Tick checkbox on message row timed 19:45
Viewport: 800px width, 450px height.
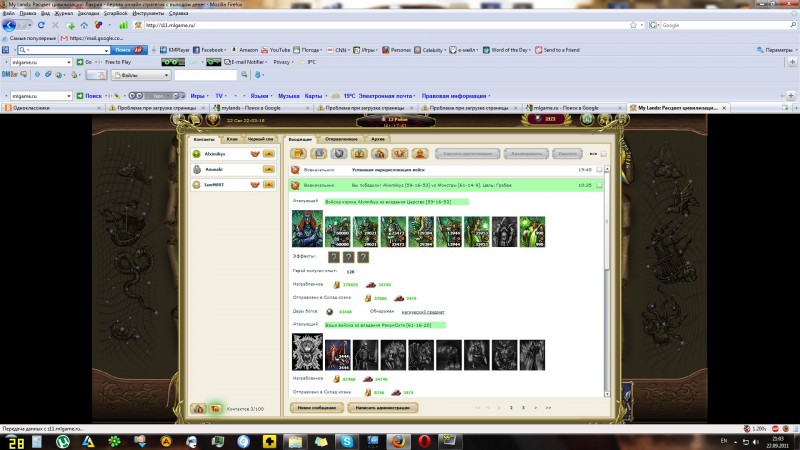coord(599,170)
